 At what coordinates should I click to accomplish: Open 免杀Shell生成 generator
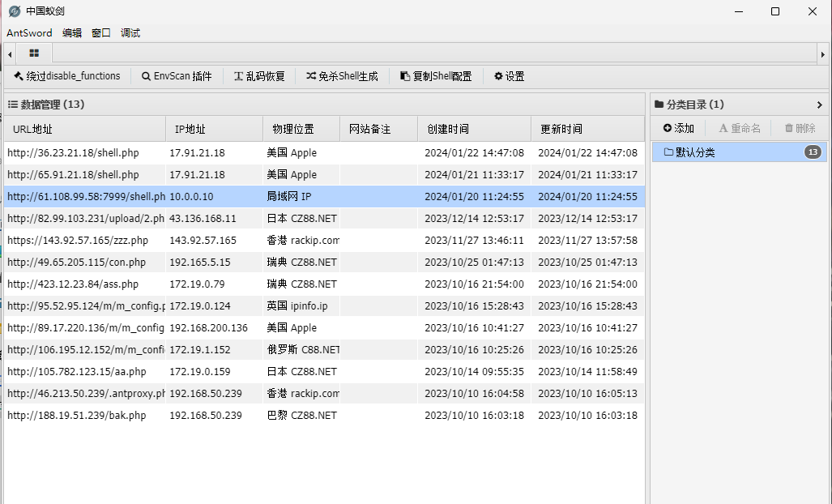coord(342,76)
